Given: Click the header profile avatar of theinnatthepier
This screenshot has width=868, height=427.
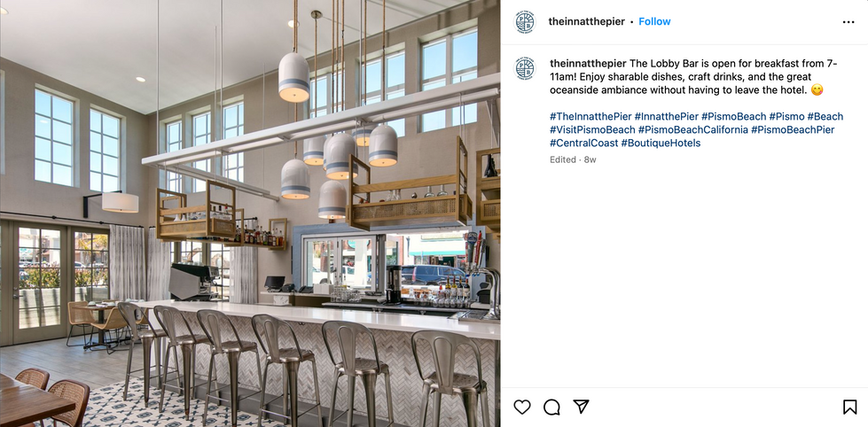Looking at the screenshot, I should point(526,22).
